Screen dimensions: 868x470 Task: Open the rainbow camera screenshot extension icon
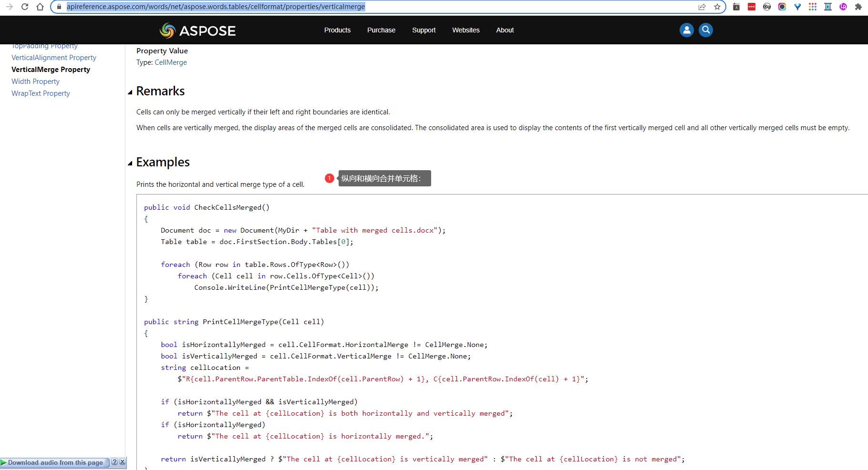[782, 7]
